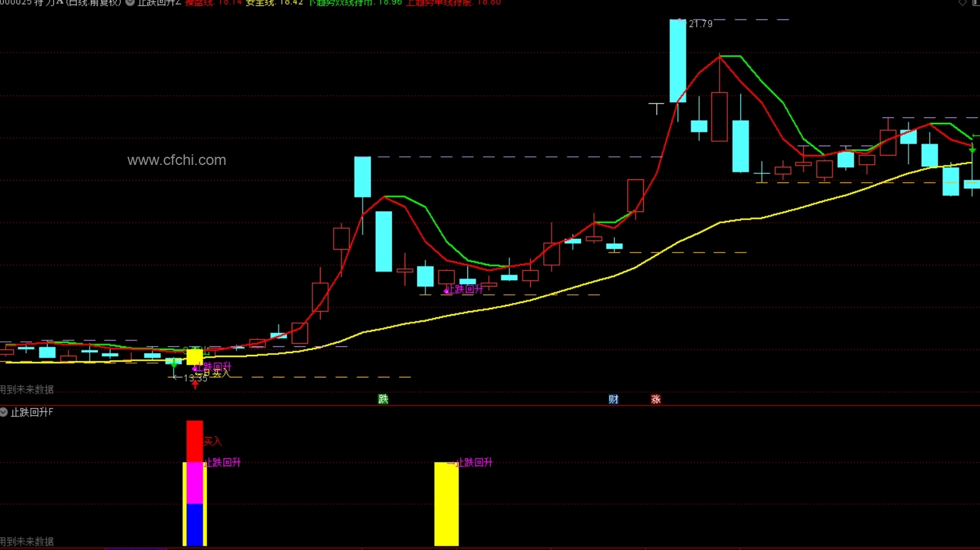980x550 pixels.
Task: Click the red 买入 bar segment
Action: tap(194, 442)
